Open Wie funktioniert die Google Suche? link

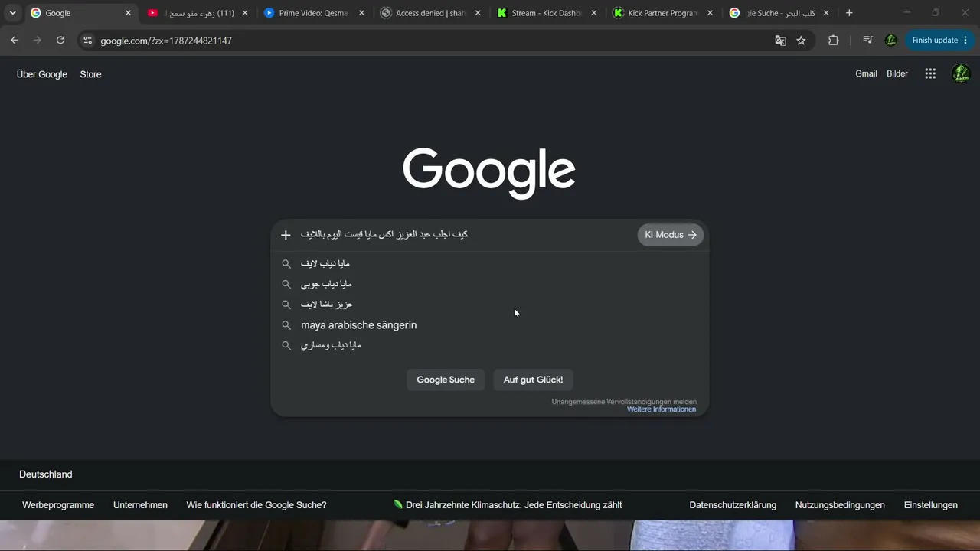[x=256, y=505]
